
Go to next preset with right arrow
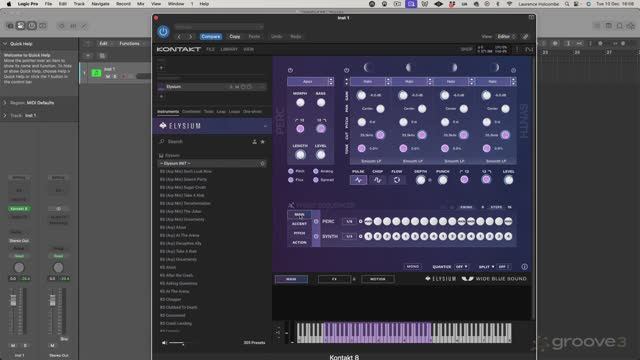(x=190, y=37)
